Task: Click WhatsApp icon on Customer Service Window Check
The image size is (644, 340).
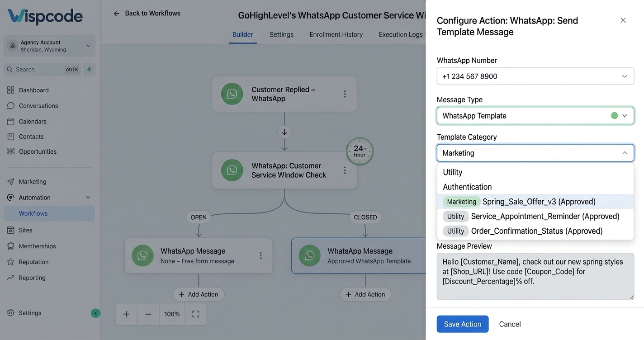Action: point(232,170)
